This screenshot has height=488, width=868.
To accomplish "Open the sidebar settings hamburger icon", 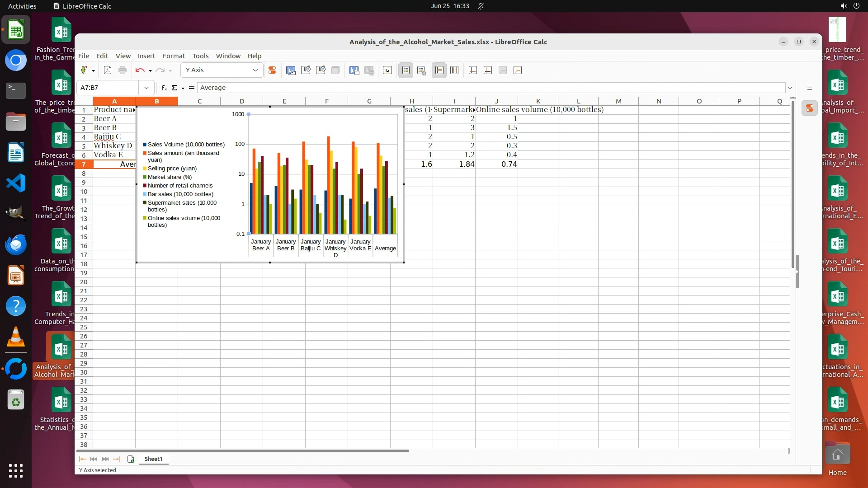I will click(810, 88).
